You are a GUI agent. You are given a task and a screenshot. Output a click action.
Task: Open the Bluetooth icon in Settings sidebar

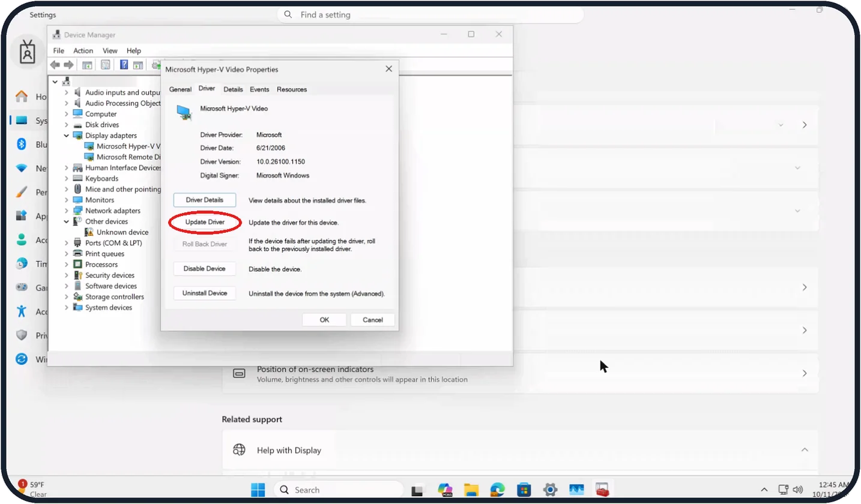point(22,145)
